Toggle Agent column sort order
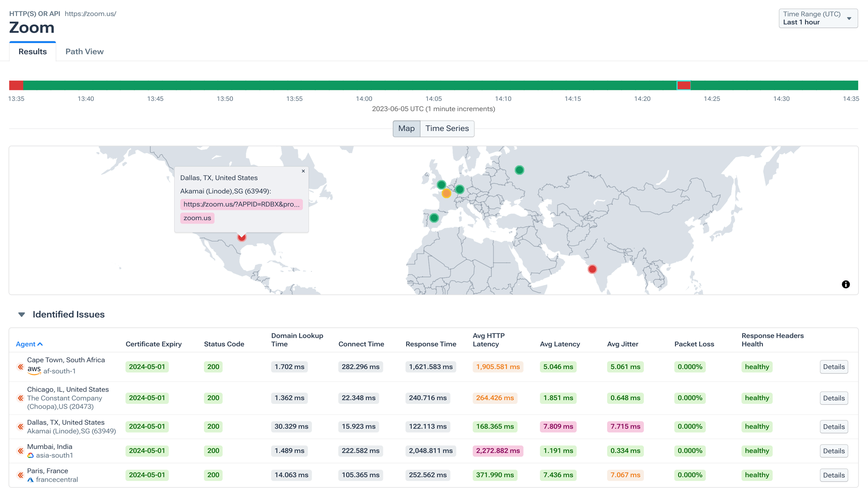 29,344
